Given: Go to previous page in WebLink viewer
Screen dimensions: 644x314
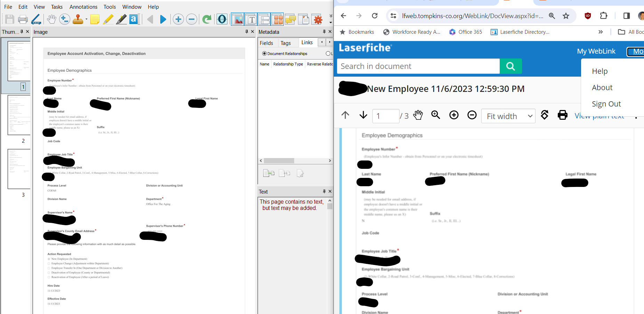Looking at the screenshot, I should pos(345,115).
